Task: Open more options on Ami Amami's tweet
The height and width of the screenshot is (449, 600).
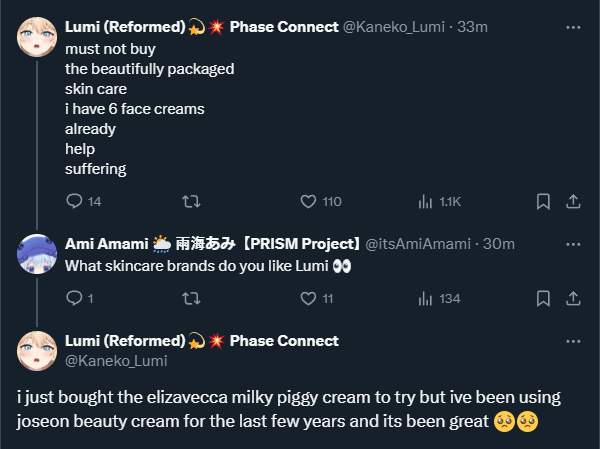Action: point(573,243)
